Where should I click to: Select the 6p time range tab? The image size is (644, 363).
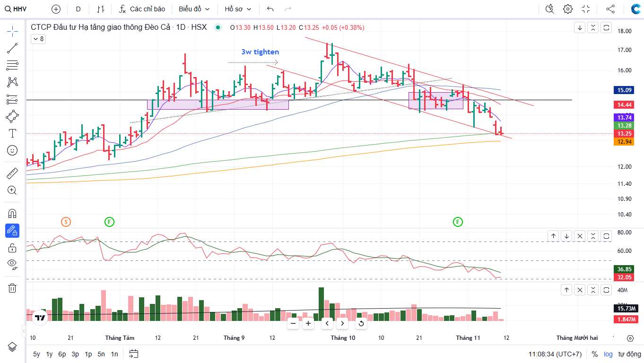[x=62, y=354]
